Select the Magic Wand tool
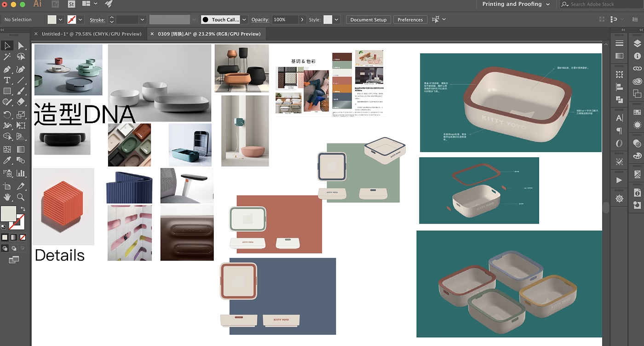 (x=7, y=57)
